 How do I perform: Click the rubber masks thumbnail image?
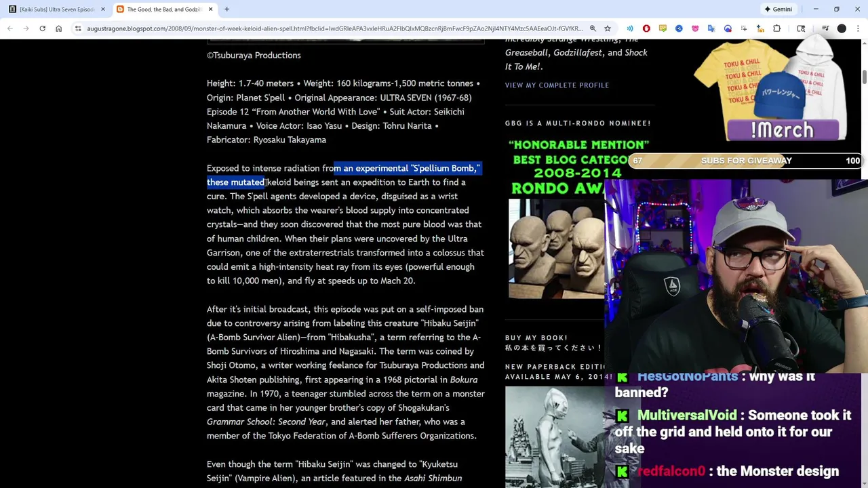[x=556, y=249]
